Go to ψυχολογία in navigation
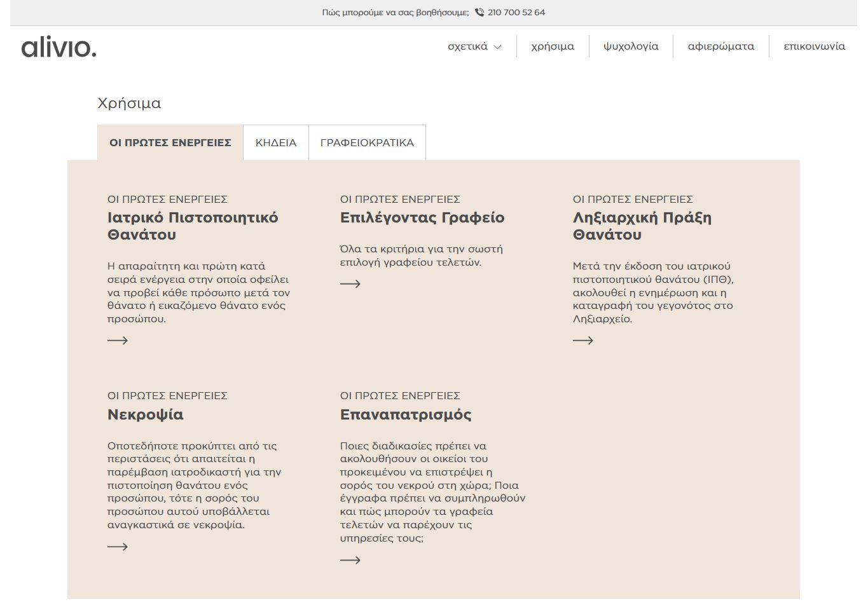The image size is (868, 614). [631, 46]
